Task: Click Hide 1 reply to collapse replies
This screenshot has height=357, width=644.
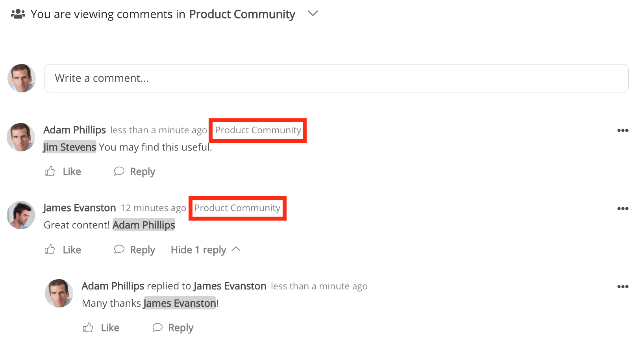Action: (198, 249)
